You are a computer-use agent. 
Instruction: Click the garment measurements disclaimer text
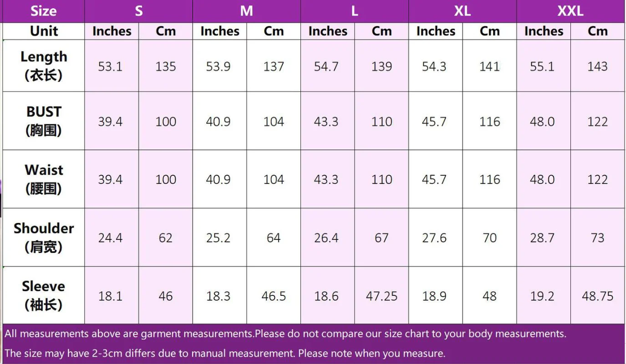coord(285,334)
